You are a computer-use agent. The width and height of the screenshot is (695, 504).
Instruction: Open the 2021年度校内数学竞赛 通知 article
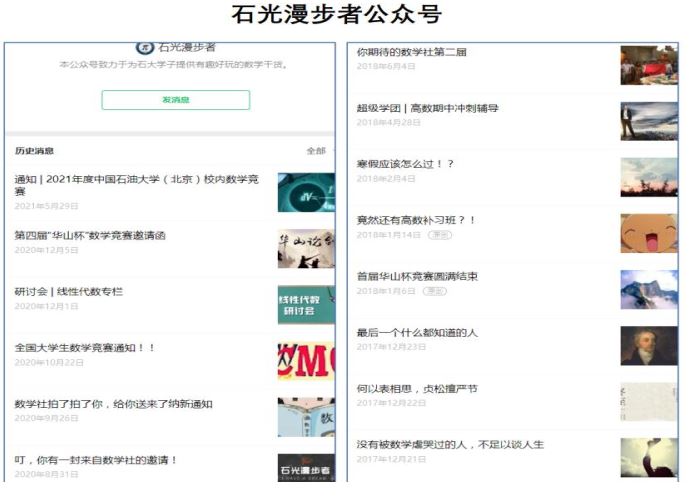[x=137, y=185]
